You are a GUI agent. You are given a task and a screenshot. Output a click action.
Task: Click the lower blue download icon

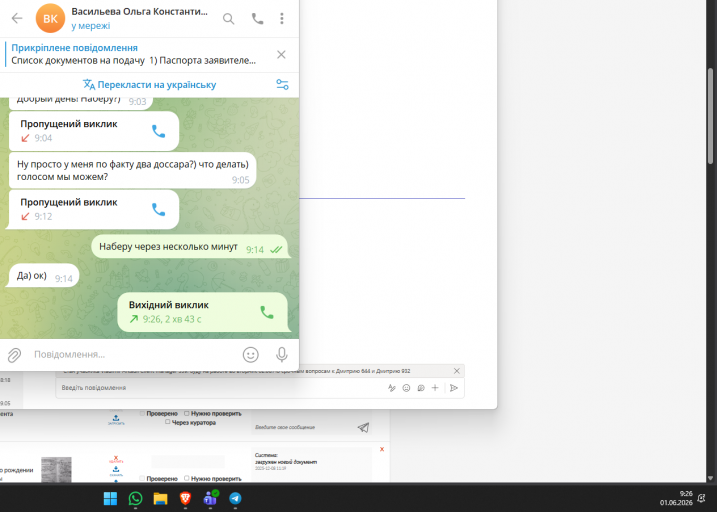click(x=116, y=470)
